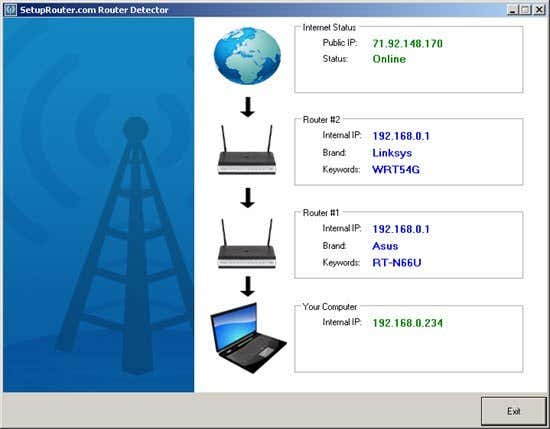This screenshot has width=550, height=429.
Task: Click the app icon in title bar
Action: point(10,9)
